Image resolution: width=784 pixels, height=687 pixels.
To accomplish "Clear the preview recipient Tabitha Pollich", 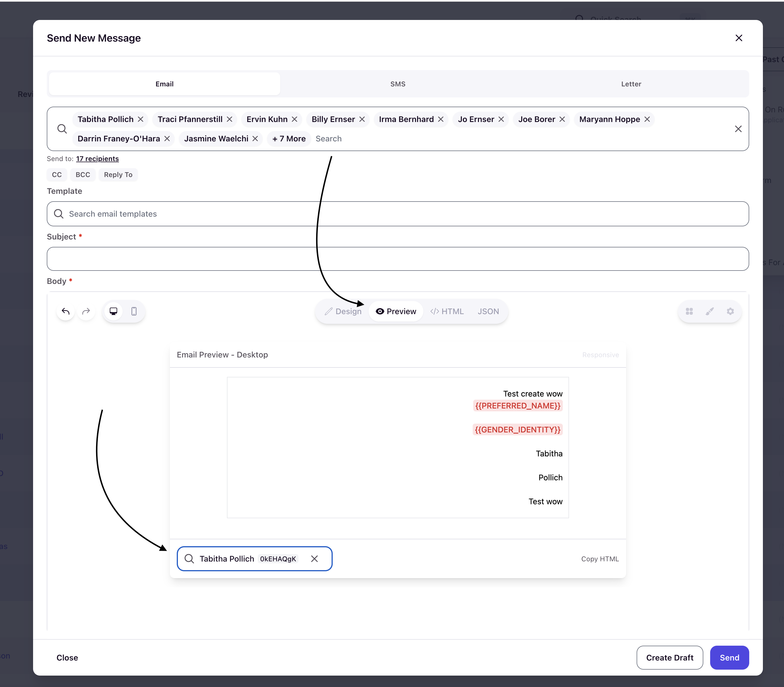I will click(x=314, y=559).
